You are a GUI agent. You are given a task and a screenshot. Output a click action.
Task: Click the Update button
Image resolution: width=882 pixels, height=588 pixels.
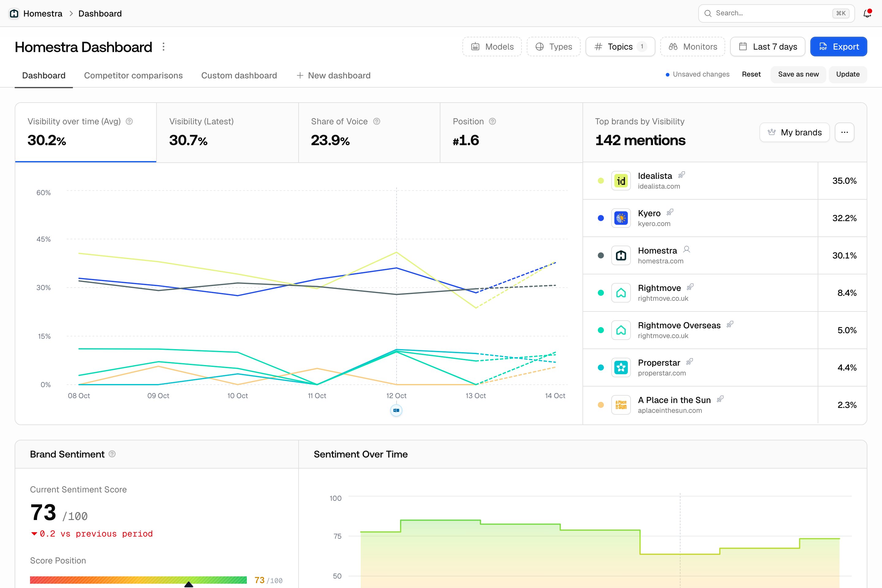point(848,74)
